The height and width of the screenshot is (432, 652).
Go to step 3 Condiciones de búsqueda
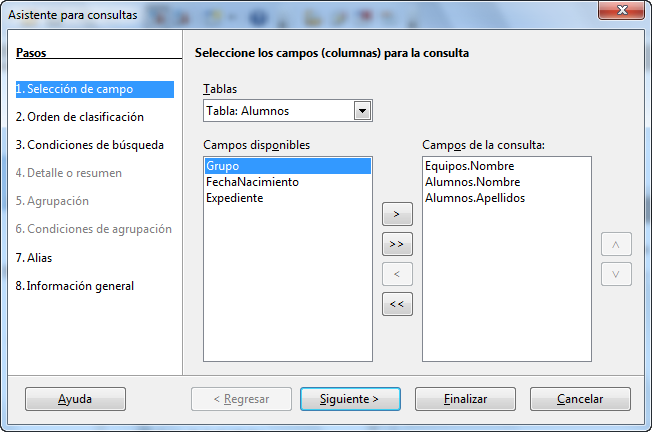[90, 145]
